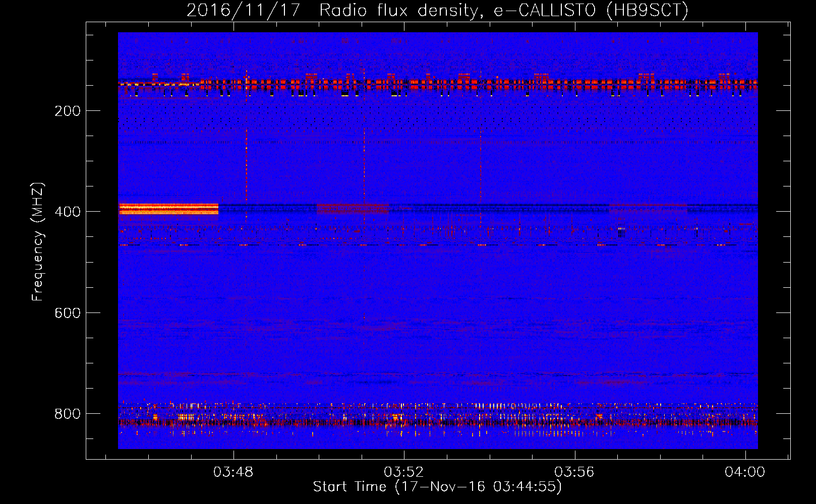Click the 'Start Time (17-Nov-16 03:44:55)' label
This screenshot has height=504, width=816.
point(437,487)
